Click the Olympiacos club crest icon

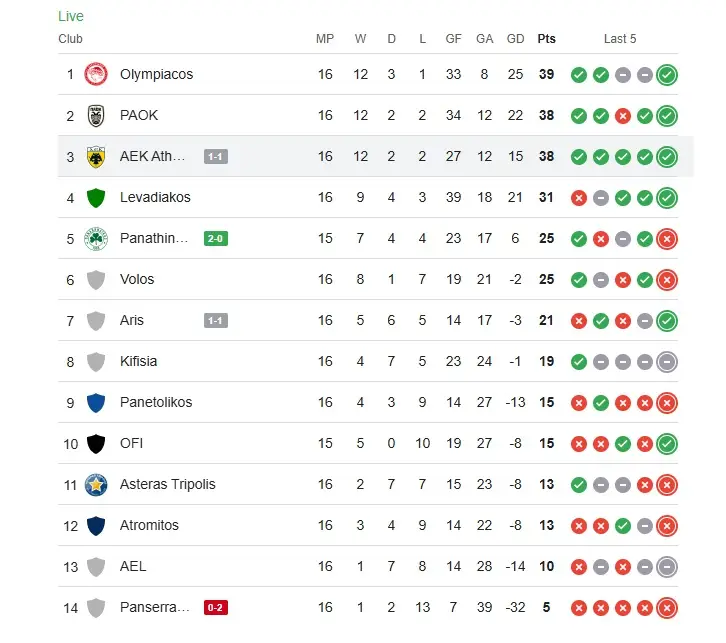tap(96, 74)
